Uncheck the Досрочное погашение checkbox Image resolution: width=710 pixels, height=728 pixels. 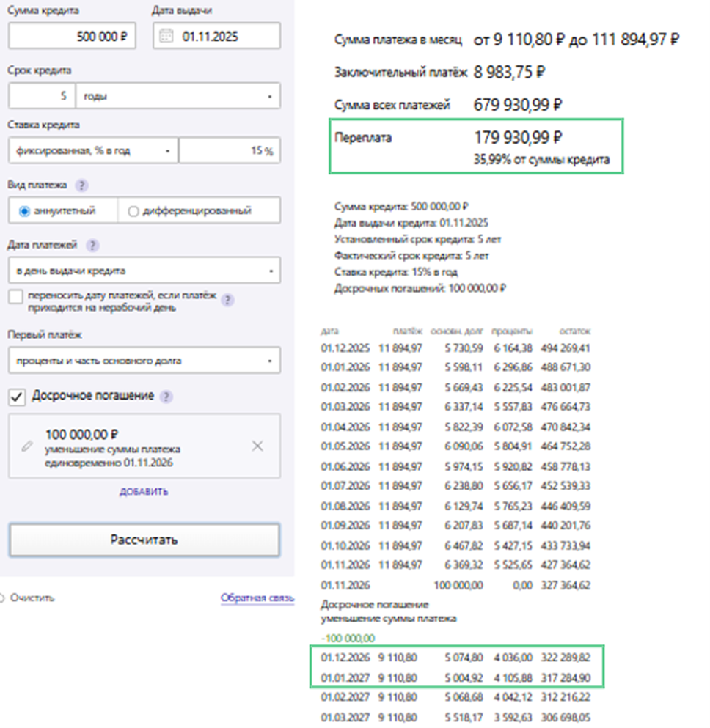(x=15, y=397)
